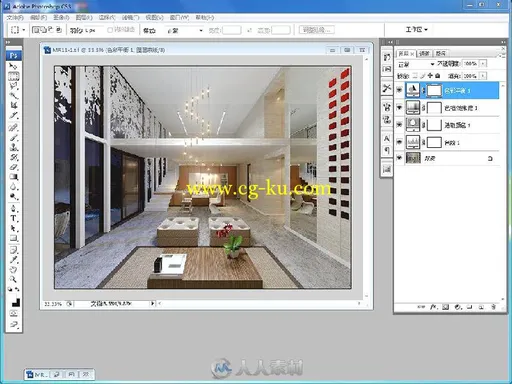Select the Eraser tool
The height and width of the screenshot is (384, 512).
click(x=13, y=167)
